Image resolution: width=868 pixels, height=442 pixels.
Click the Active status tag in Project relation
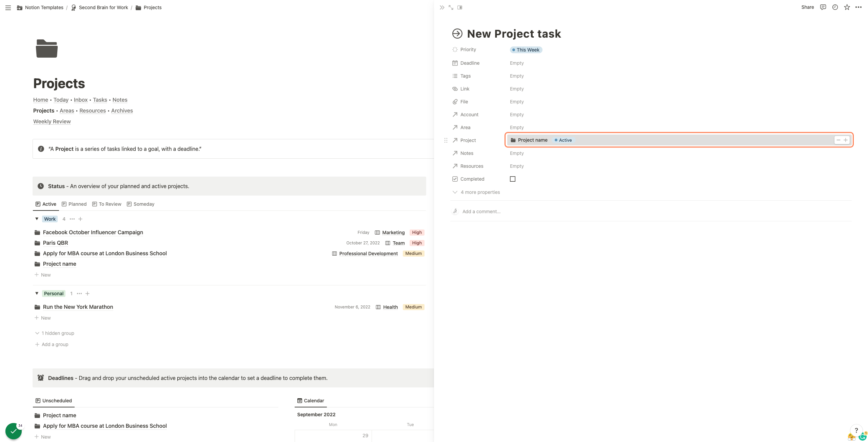click(563, 140)
